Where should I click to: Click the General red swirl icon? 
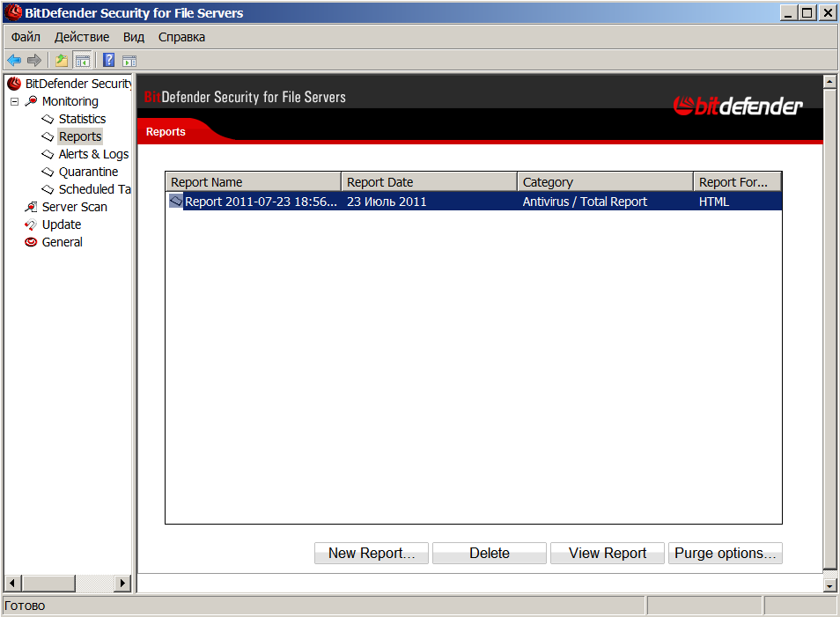(x=31, y=242)
